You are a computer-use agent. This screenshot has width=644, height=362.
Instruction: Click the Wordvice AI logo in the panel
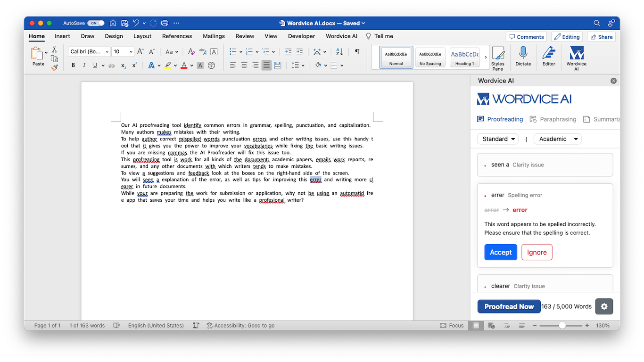[x=524, y=99]
